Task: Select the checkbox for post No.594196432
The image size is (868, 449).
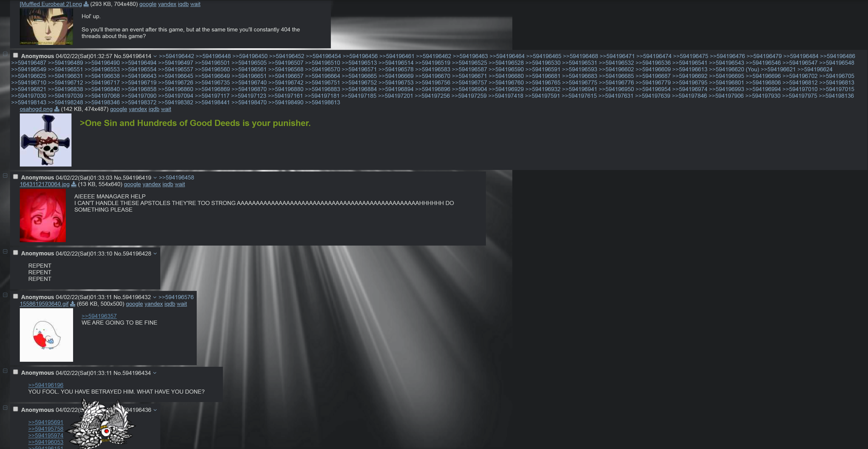Action: tap(15, 296)
